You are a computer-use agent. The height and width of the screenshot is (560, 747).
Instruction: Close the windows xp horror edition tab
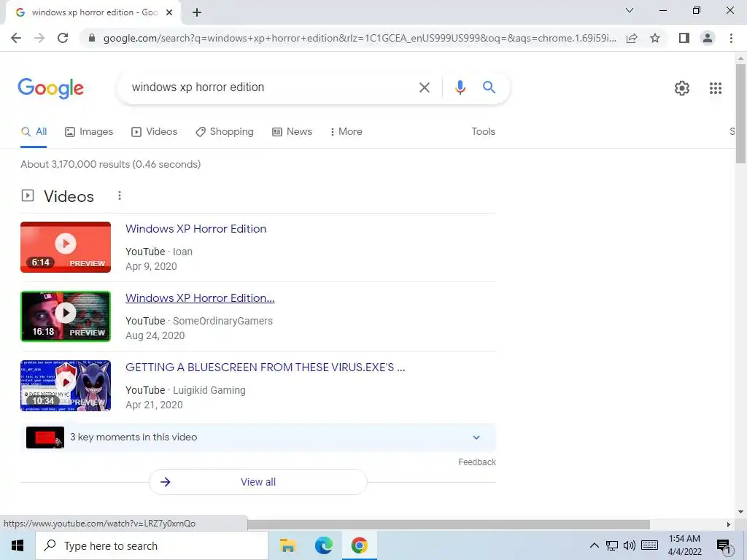[169, 12]
